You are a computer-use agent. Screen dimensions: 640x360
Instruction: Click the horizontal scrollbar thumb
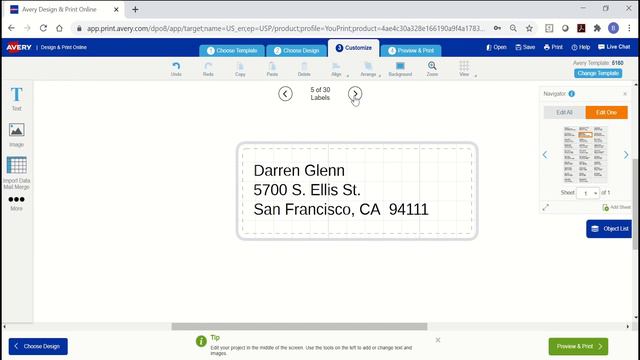click(x=299, y=327)
